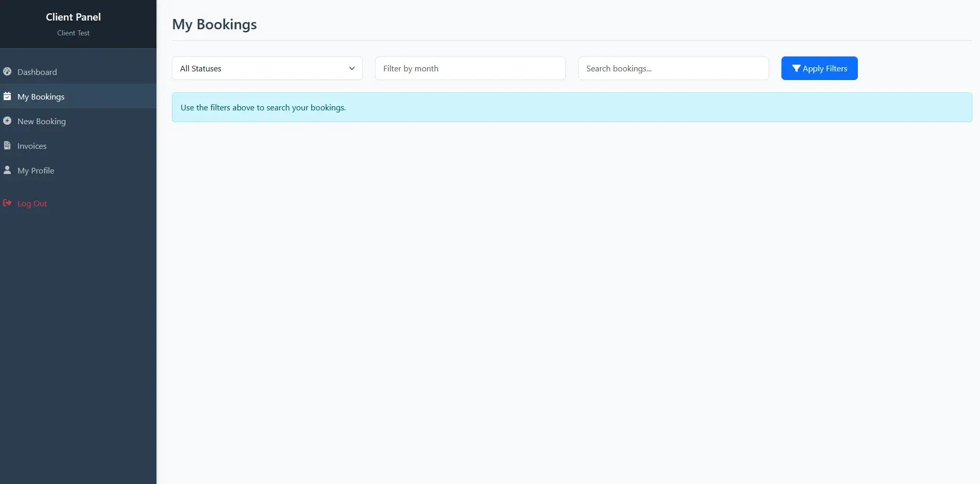
Task: Select the My Bookings menu label
Action: (41, 96)
